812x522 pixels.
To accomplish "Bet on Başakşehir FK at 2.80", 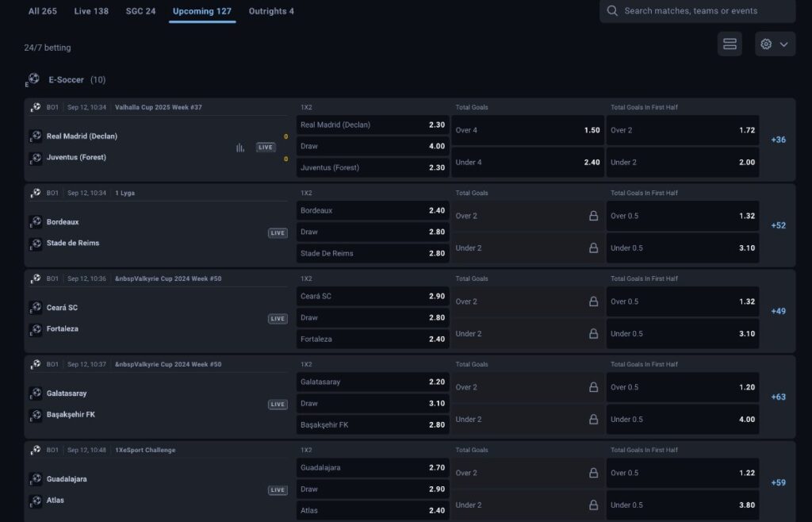I will (373, 424).
